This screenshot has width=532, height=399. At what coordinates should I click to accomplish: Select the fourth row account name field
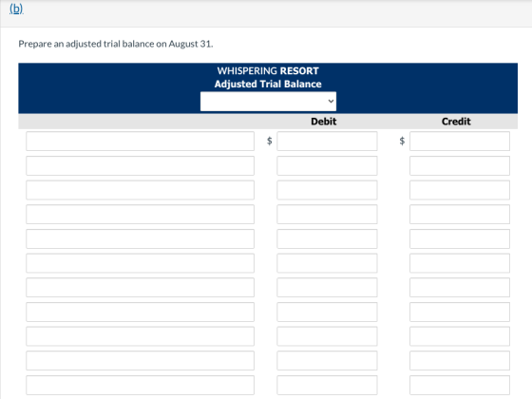pyautogui.click(x=141, y=215)
